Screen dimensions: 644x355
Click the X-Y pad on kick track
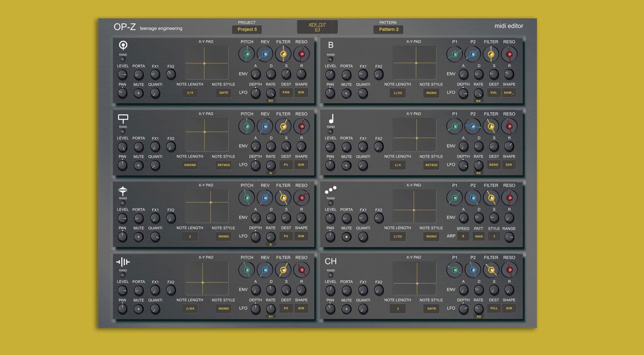(x=206, y=63)
